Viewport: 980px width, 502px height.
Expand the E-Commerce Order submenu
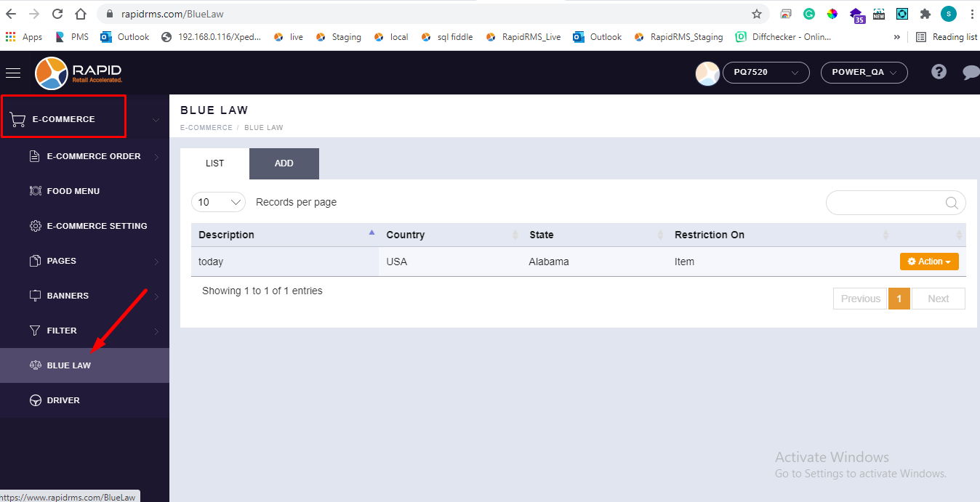(x=94, y=156)
